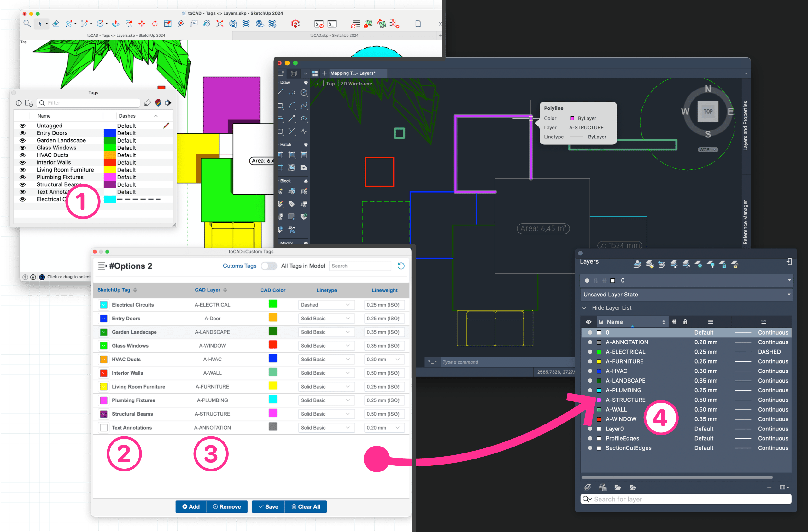Click the Search for layer field

click(686, 499)
